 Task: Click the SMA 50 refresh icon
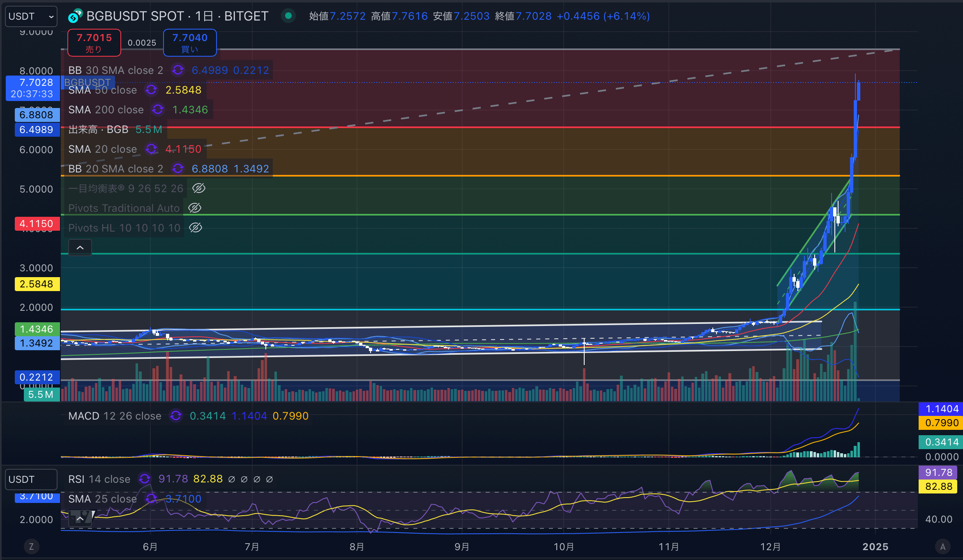(x=151, y=90)
